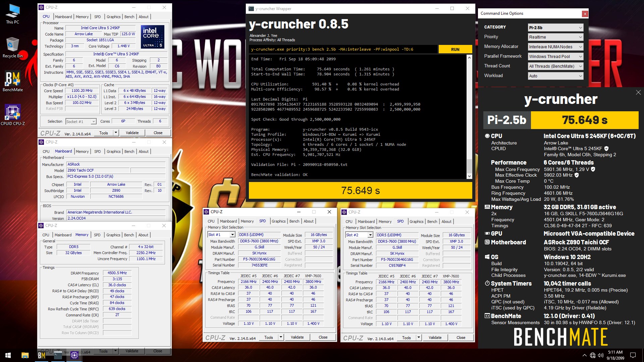This screenshot has width=644, height=362.
Task: Select the SPD tab in CPU-Z Memory window
Action: (97, 235)
